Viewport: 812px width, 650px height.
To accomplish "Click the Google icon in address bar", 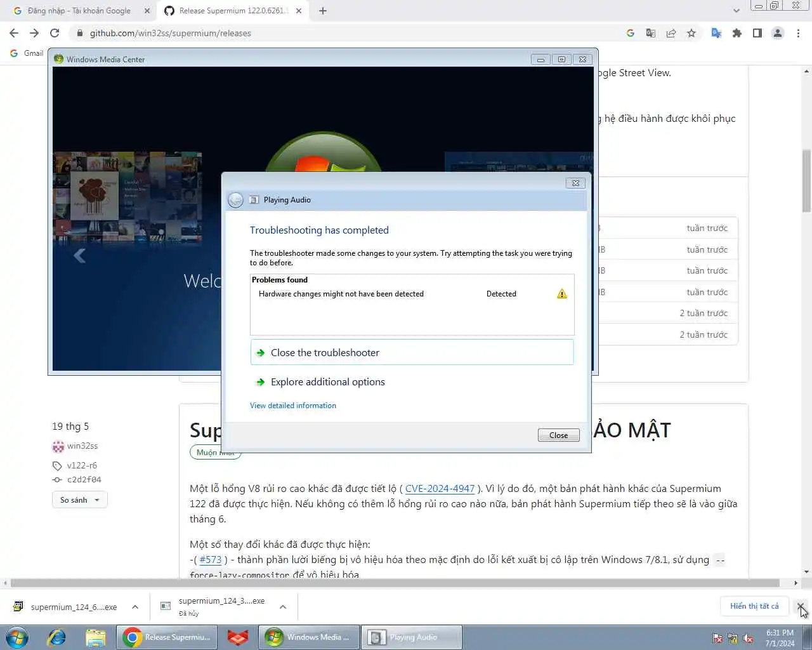I will pos(631,33).
